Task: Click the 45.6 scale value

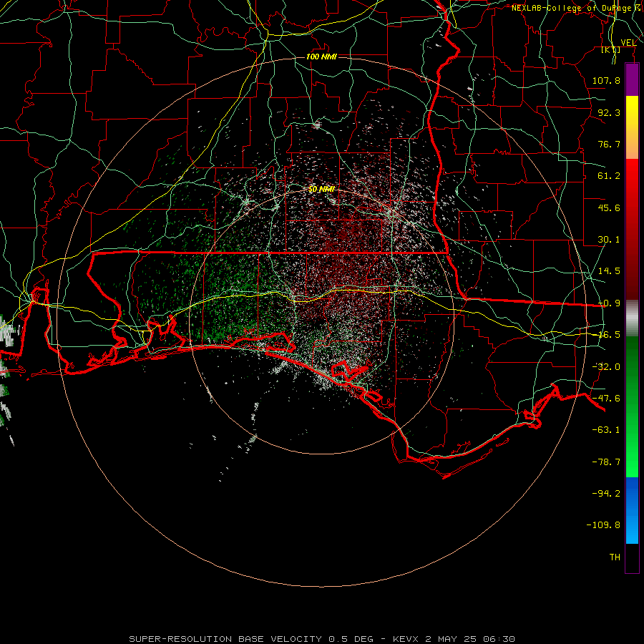Action: point(609,208)
